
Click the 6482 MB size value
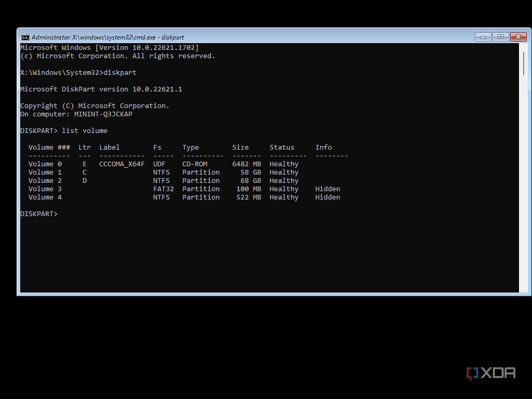pos(246,164)
